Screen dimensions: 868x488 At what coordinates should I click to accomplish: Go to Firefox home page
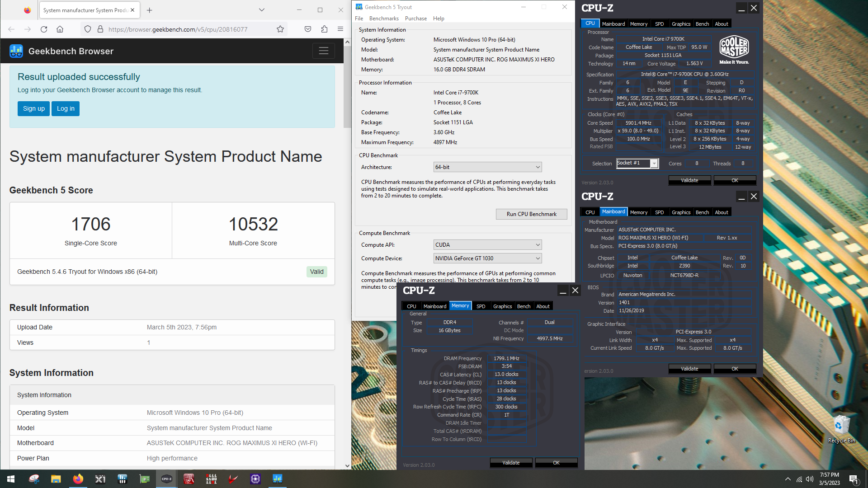coord(60,29)
